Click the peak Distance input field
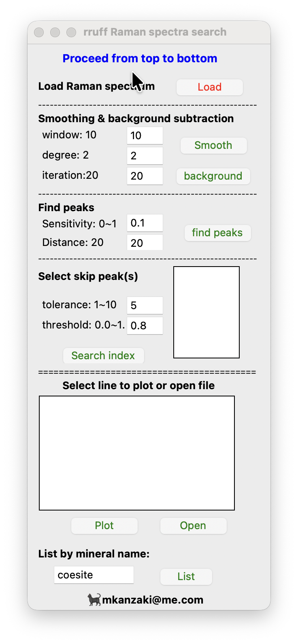Viewport: 298px width, 644px height. coord(145,243)
